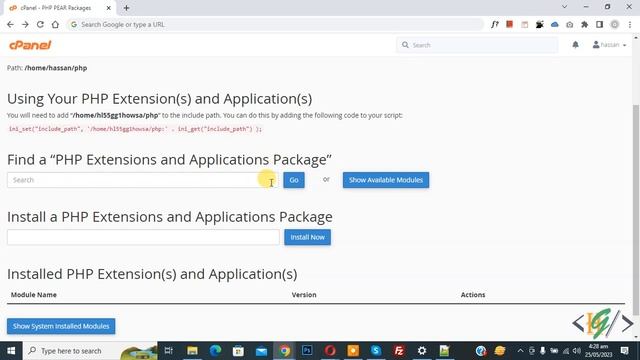Click the blue cloud extension icon
The image size is (640, 360).
pyautogui.click(x=554, y=24)
